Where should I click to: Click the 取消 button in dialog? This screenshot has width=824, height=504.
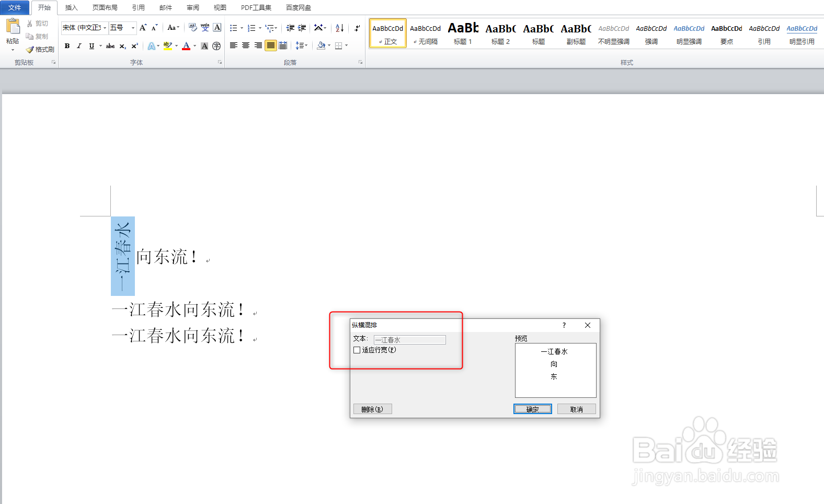[x=576, y=409]
